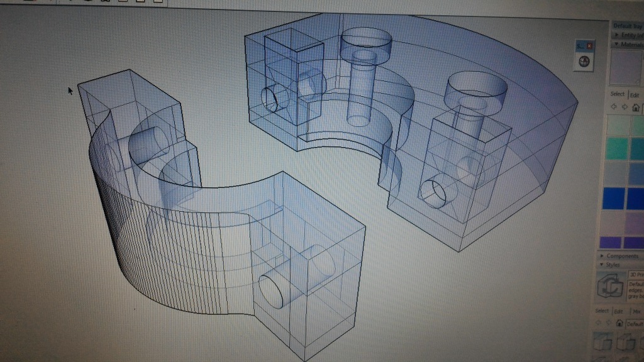This screenshot has width=644, height=362.
Task: Click the current style preview thumbnail
Action: click(x=610, y=286)
